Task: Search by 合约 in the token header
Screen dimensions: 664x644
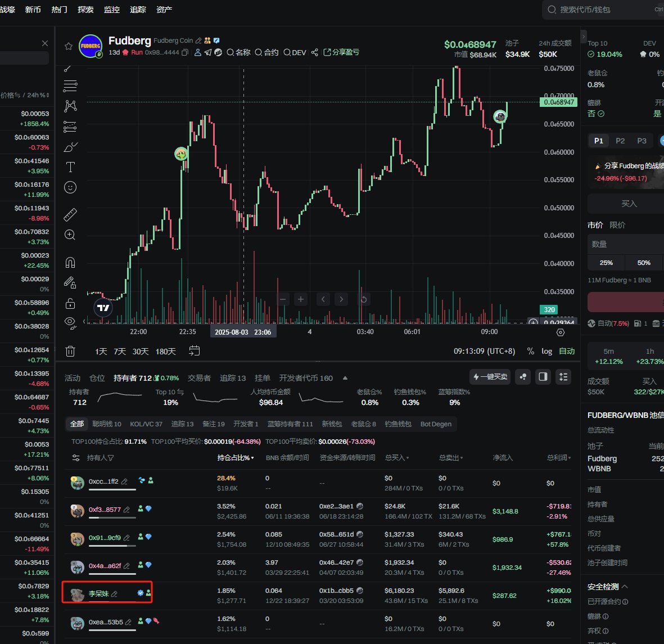Action: point(267,52)
